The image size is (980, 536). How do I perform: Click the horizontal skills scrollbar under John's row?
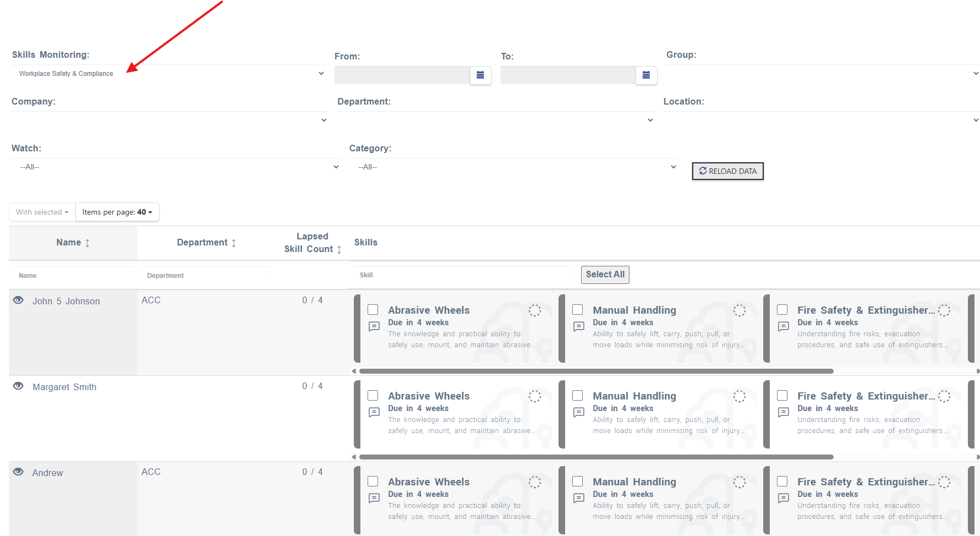click(596, 371)
